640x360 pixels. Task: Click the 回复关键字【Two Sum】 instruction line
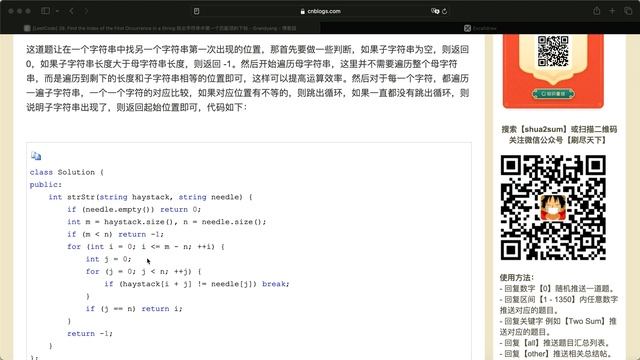(558, 327)
